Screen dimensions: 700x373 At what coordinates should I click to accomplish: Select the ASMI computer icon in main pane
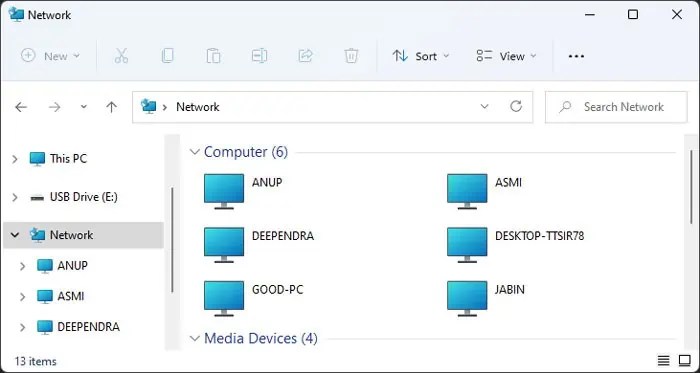coord(467,191)
